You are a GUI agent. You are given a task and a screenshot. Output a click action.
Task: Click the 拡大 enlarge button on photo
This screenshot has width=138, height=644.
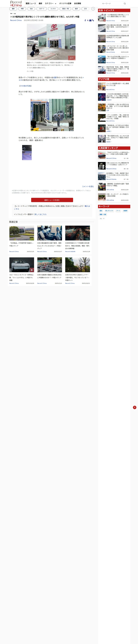pyautogui.click(x=72, y=58)
